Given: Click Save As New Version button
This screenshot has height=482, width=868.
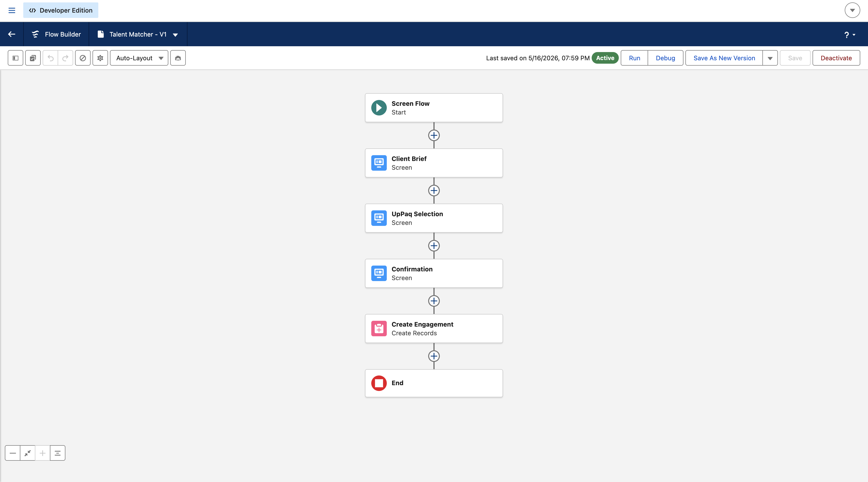Looking at the screenshot, I should [x=724, y=58].
